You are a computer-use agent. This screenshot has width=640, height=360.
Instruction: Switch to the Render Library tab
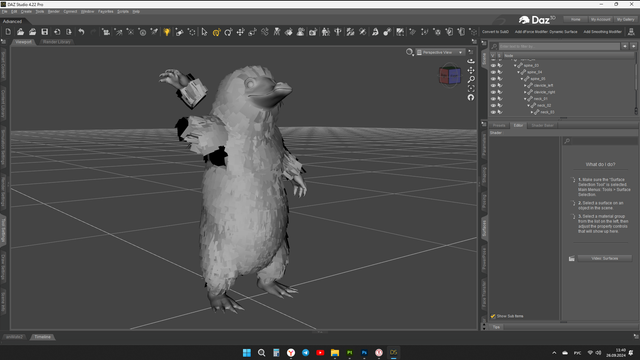coord(57,42)
